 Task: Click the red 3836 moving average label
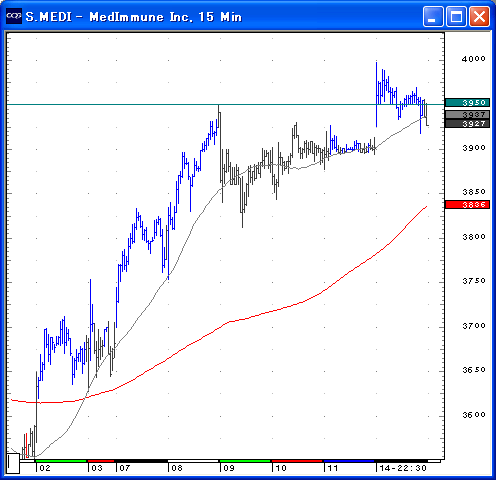pos(467,205)
